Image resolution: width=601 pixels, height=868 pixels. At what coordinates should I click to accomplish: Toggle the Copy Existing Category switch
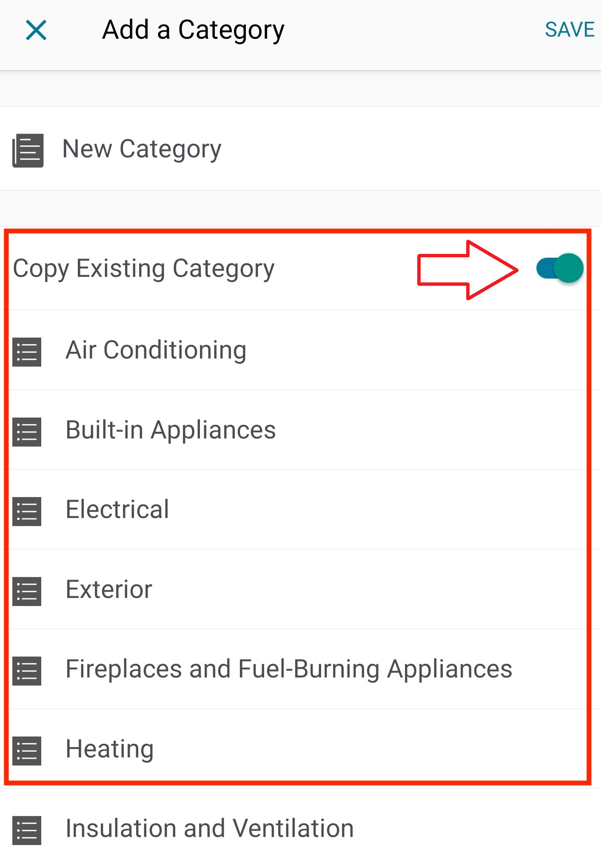pyautogui.click(x=560, y=268)
